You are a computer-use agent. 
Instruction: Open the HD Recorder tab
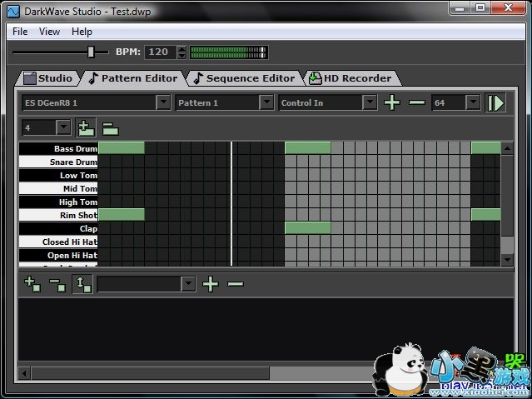pos(353,78)
